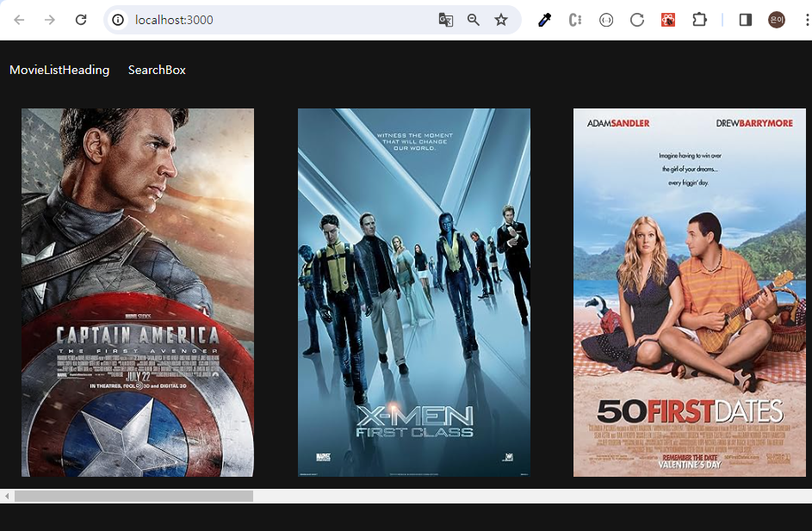Click the MovieListHeading text
This screenshot has width=812, height=531.
coord(59,70)
